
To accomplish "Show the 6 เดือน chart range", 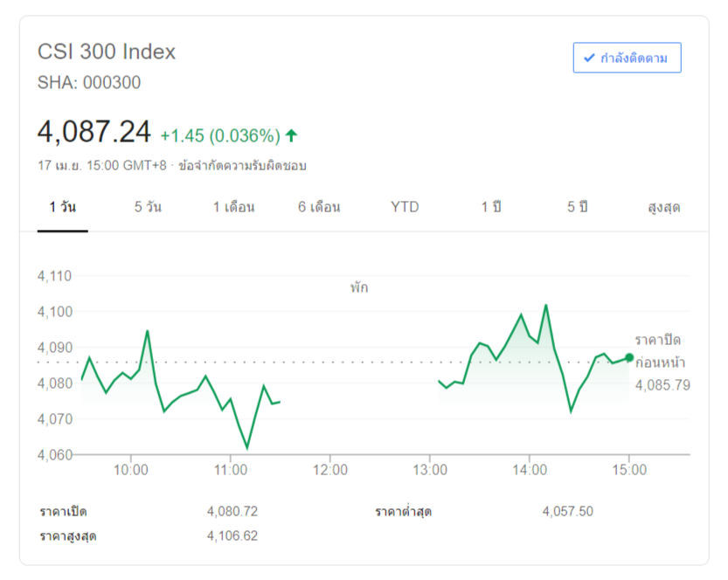I will click(319, 207).
